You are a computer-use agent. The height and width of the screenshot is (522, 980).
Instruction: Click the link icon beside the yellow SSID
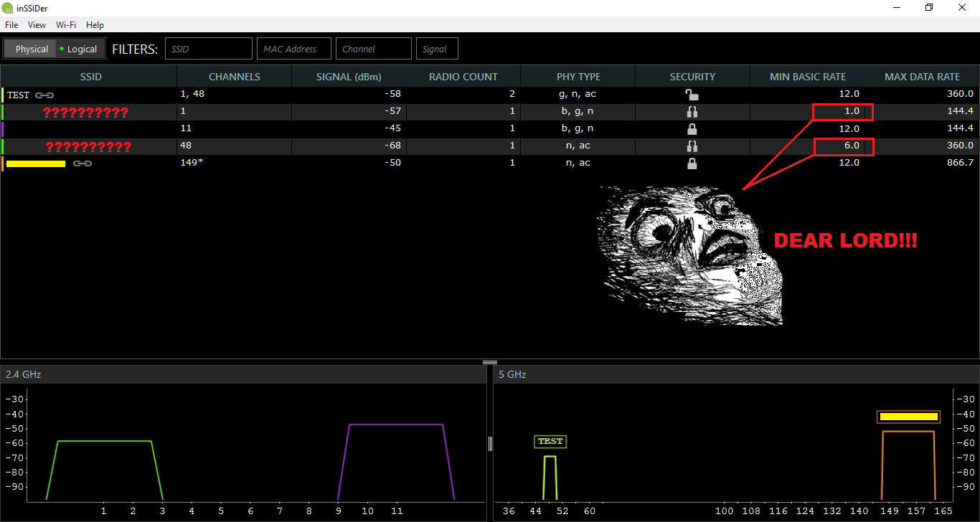[83, 163]
